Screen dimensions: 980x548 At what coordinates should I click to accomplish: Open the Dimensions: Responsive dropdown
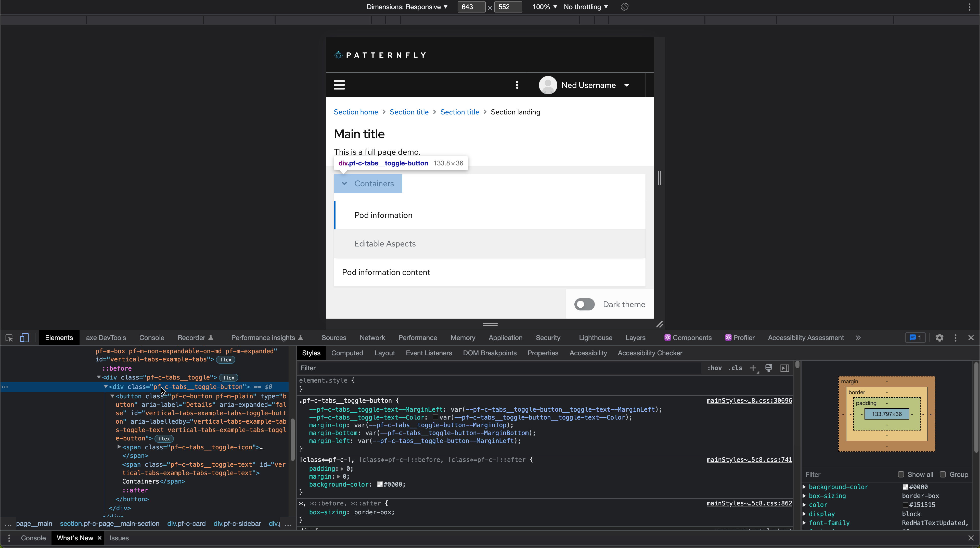(407, 7)
